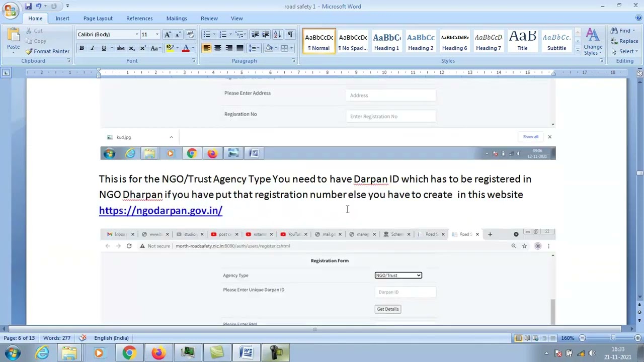Viewport: 644px width, 362px height.
Task: Open Internet Explorer from taskbar
Action: click(x=42, y=353)
